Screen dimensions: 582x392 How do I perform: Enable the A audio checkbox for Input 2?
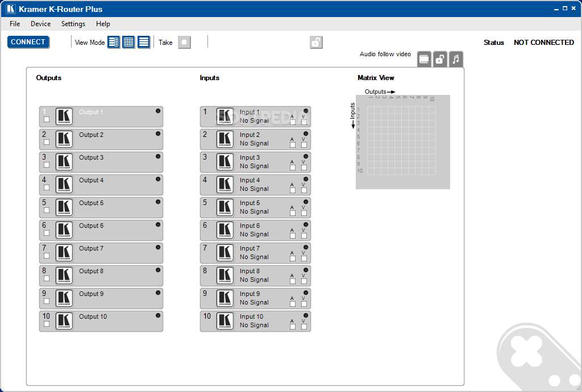click(x=293, y=145)
